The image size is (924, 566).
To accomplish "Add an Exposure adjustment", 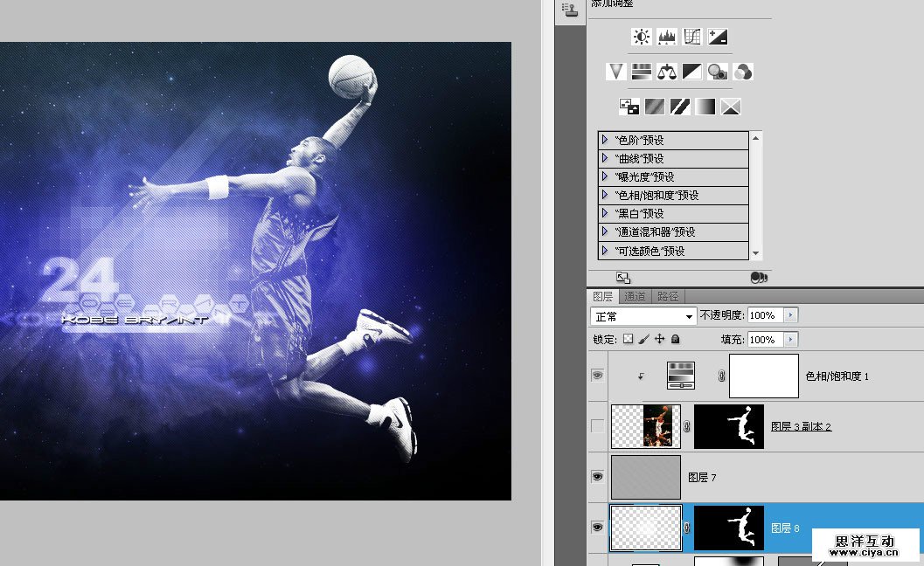I will pyautogui.click(x=718, y=37).
